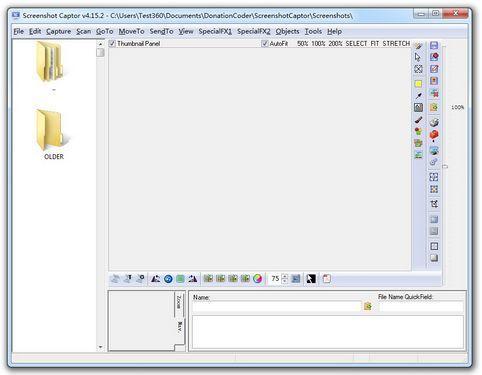Pick the eyedropper tool
Image resolution: width=482 pixels, height=375 pixels.
pos(419,96)
